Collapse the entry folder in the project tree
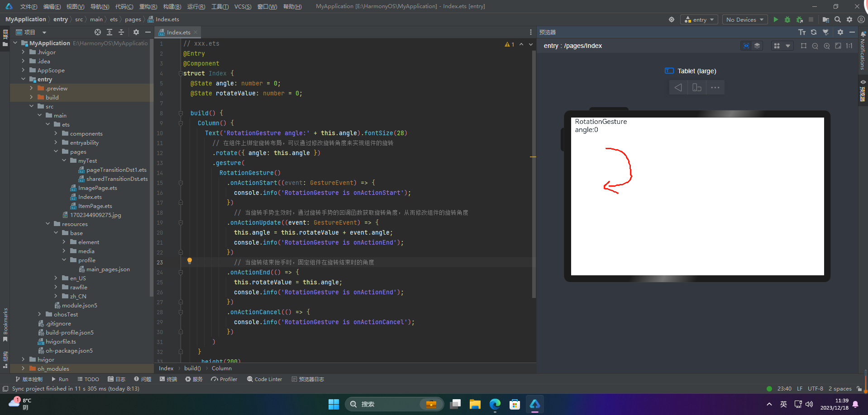Viewport: 868px width, 415px height. (23, 79)
